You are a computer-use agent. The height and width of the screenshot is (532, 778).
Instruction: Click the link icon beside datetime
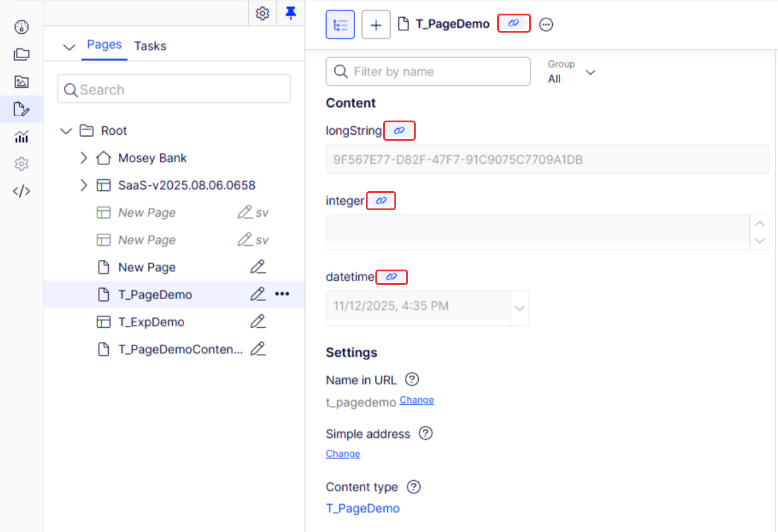point(391,277)
